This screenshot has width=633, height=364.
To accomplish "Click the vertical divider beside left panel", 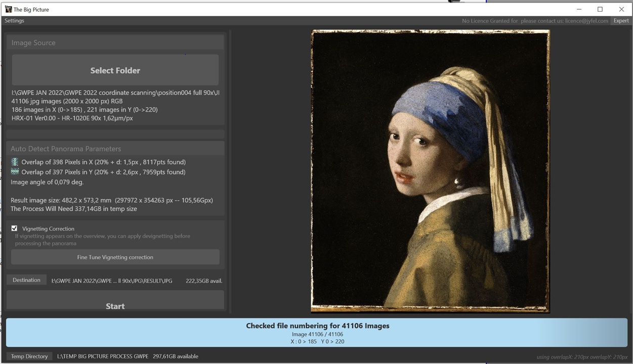I will 230,171.
